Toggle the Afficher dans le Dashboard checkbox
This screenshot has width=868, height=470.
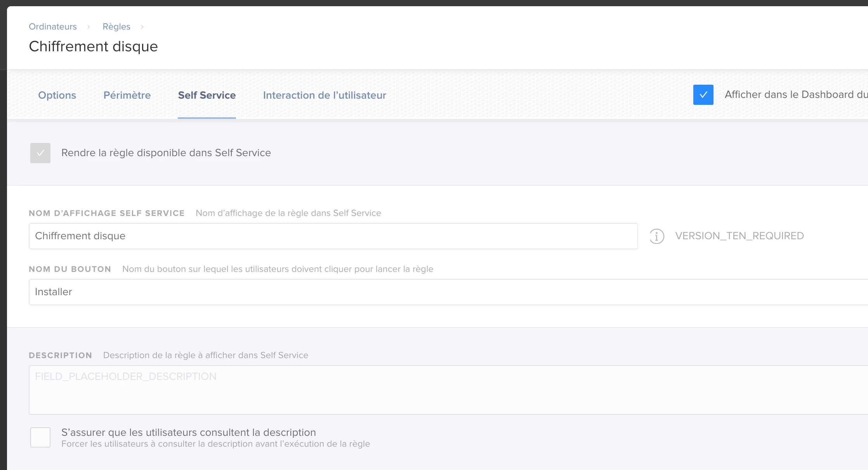pyautogui.click(x=703, y=95)
